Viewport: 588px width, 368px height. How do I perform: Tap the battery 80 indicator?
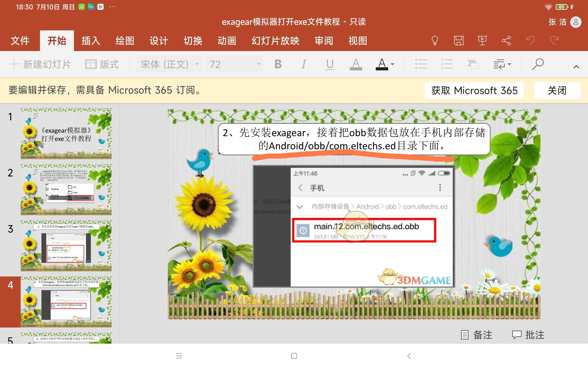[x=562, y=7]
